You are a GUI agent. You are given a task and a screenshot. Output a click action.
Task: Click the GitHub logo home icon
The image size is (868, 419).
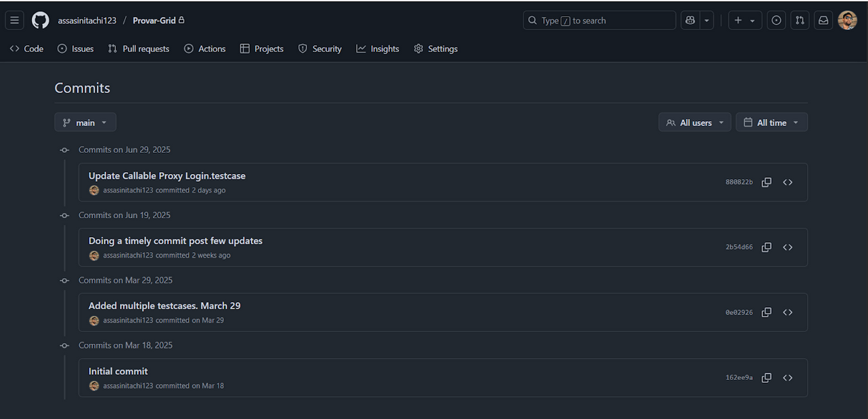coord(40,21)
